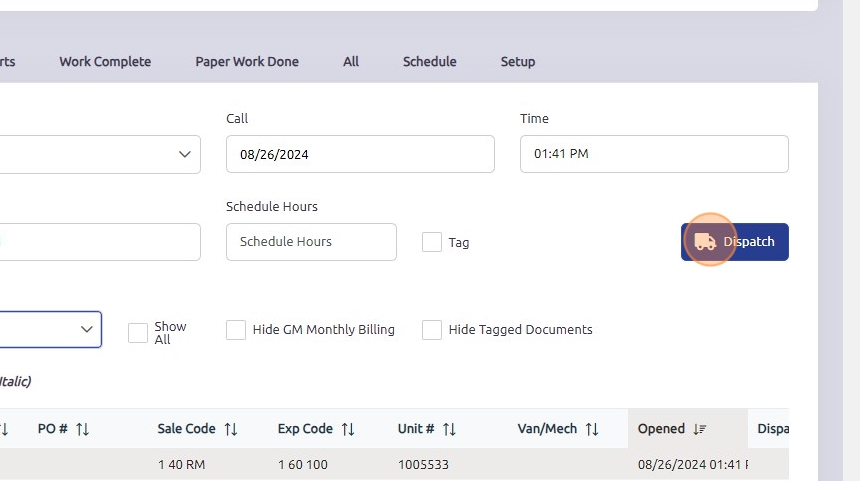Image resolution: width=860 pixels, height=481 pixels.
Task: Select the All tab
Action: 351,61
